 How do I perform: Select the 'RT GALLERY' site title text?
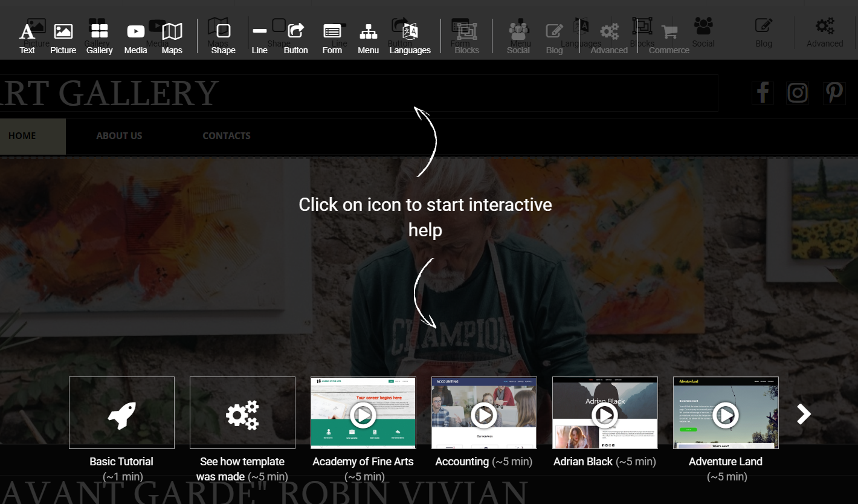click(x=109, y=93)
